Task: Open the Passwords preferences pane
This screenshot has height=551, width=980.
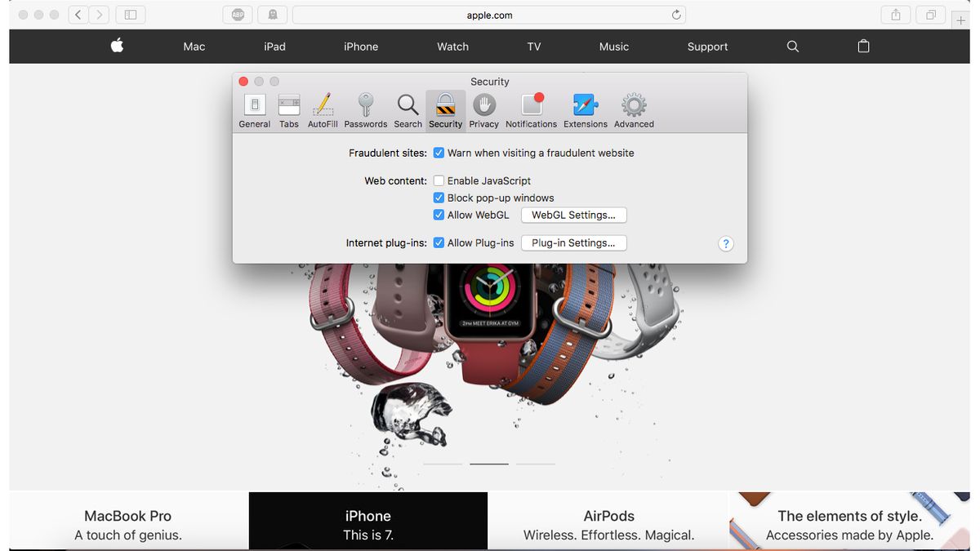Action: 365,109
